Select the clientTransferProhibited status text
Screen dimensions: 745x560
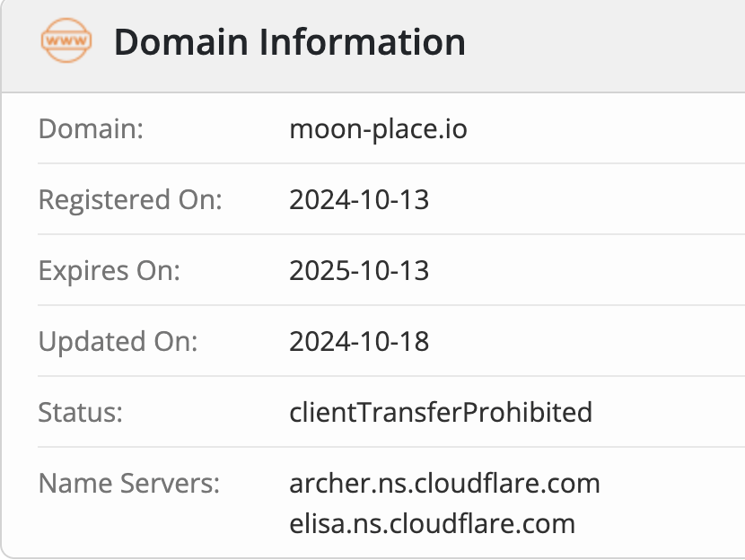(x=441, y=412)
